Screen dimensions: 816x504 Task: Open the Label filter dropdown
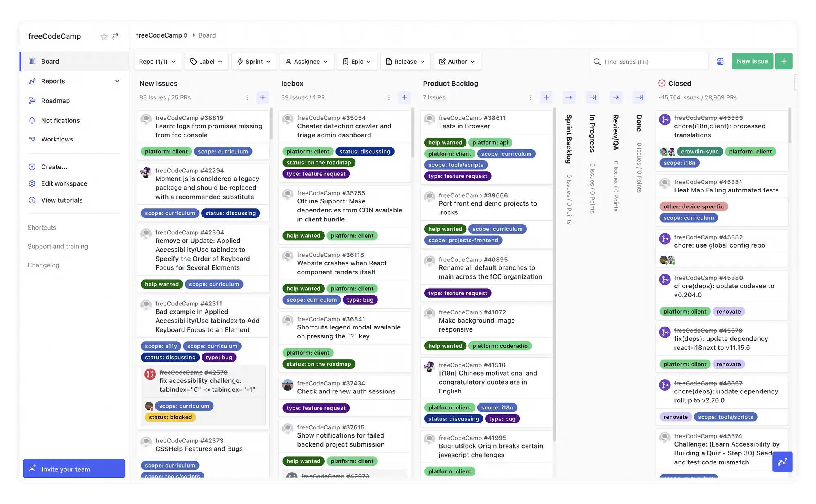click(206, 62)
